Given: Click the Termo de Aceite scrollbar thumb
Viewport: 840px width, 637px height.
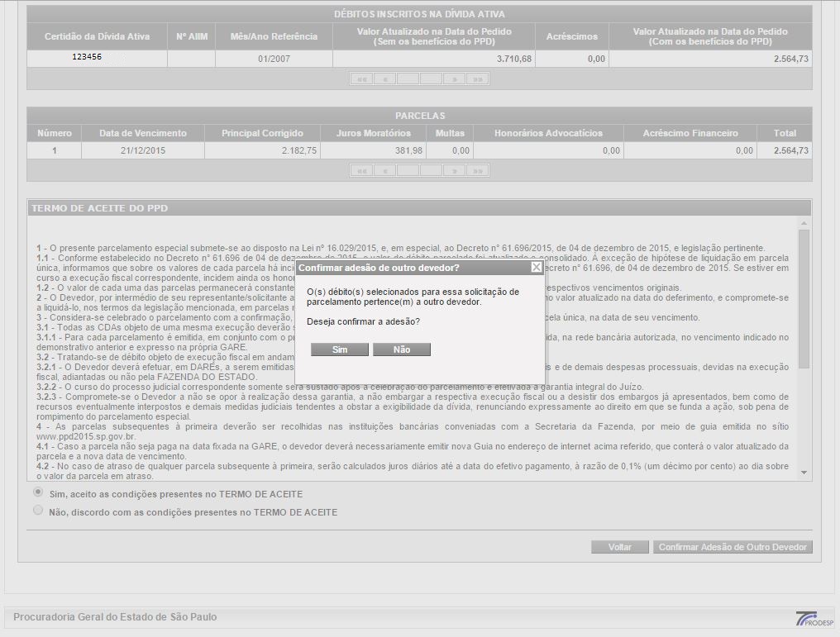Looking at the screenshot, I should click(804, 297).
